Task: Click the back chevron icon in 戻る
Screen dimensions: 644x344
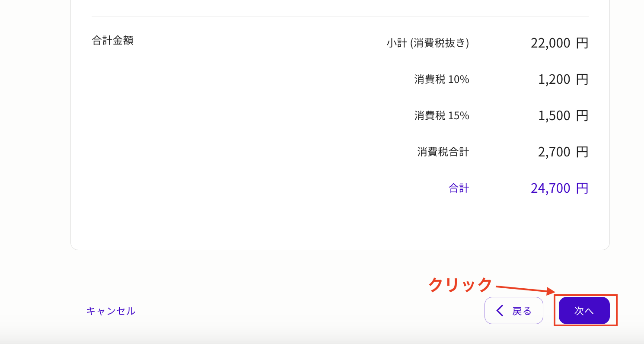Action: pyautogui.click(x=500, y=310)
